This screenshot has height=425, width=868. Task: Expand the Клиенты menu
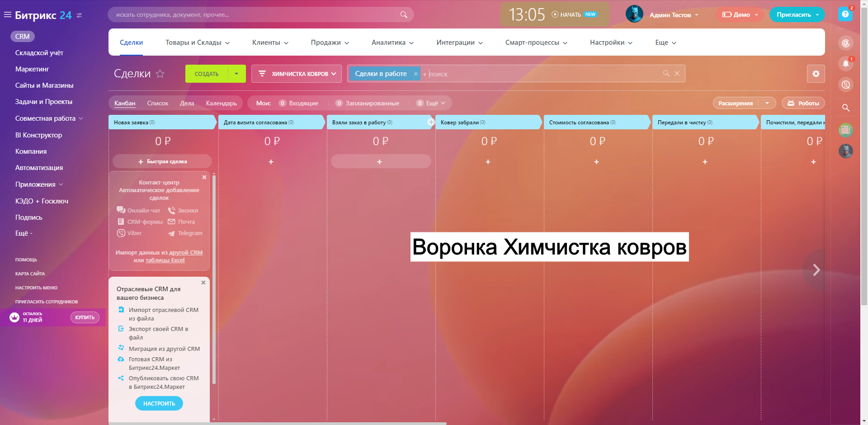click(x=270, y=42)
